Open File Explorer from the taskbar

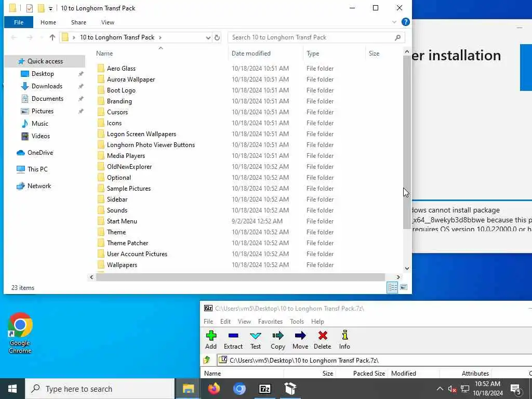click(188, 389)
